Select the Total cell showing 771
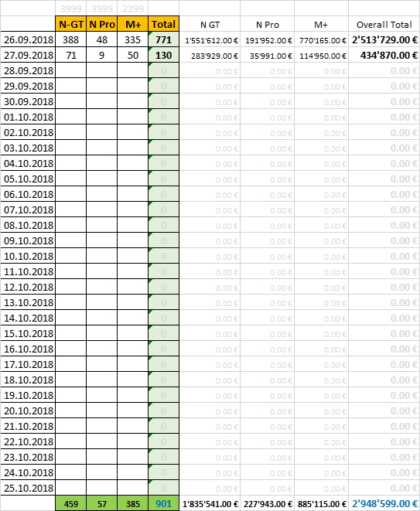The width and height of the screenshot is (420, 511). 164,39
